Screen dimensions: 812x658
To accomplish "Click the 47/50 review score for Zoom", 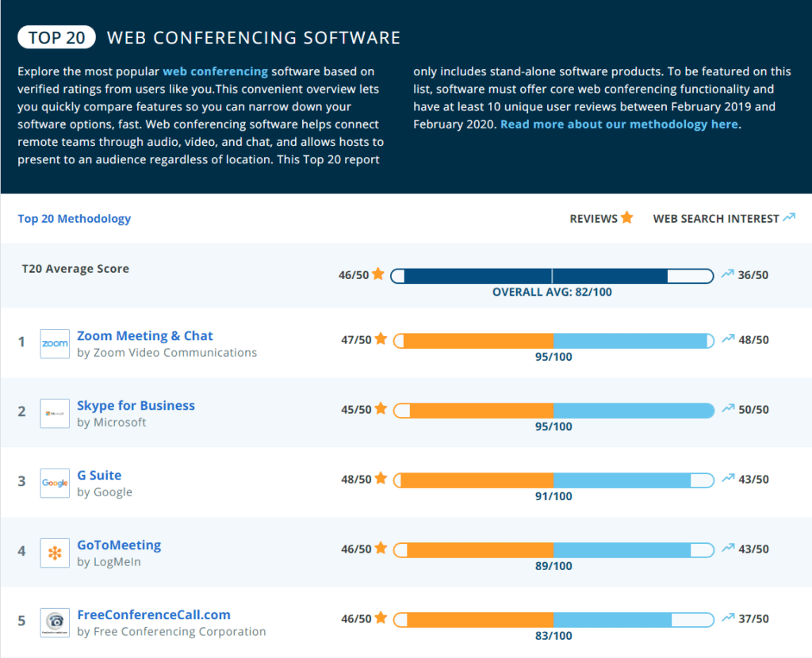I will click(x=356, y=339).
